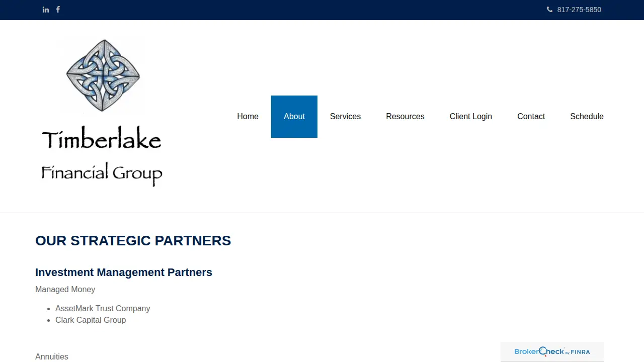Open the Resources menu item
This screenshot has width=644, height=362.
click(x=405, y=117)
